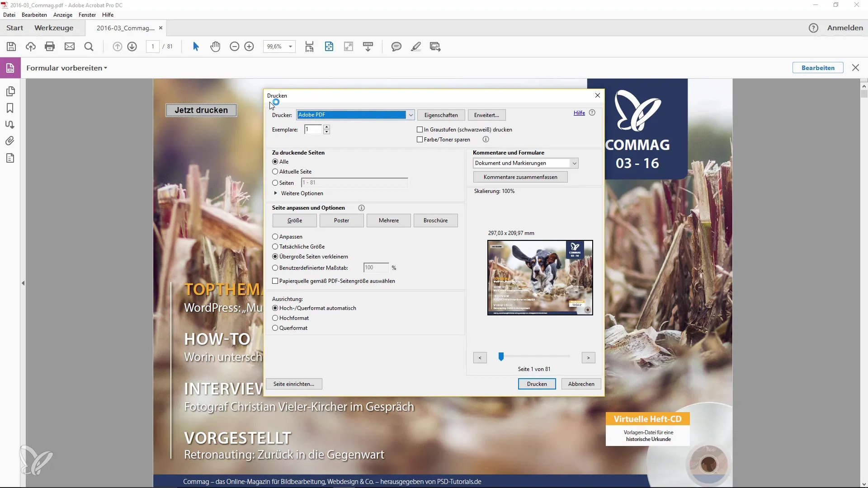Select Aktuelle Seite radio button
The width and height of the screenshot is (868, 488).
click(x=275, y=172)
